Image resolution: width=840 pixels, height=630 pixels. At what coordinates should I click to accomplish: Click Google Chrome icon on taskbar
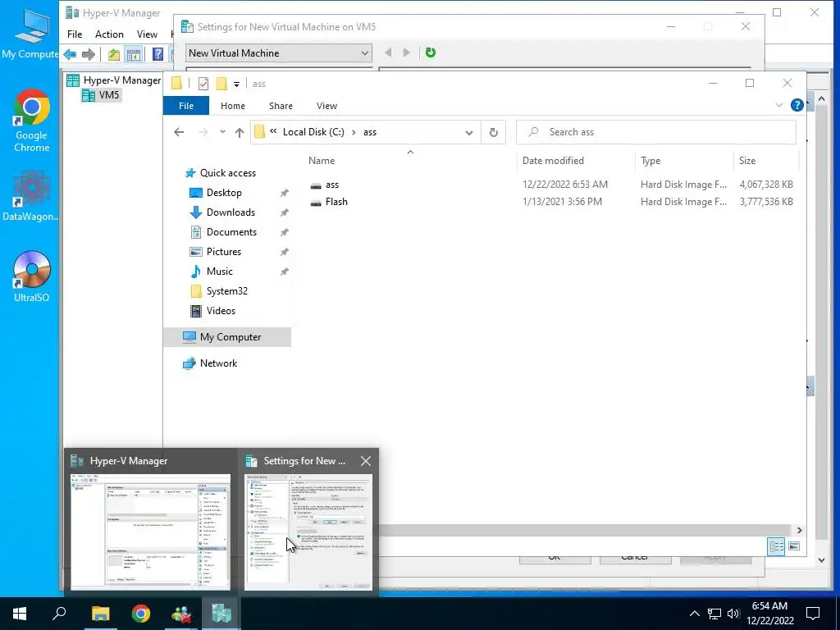[x=141, y=614]
